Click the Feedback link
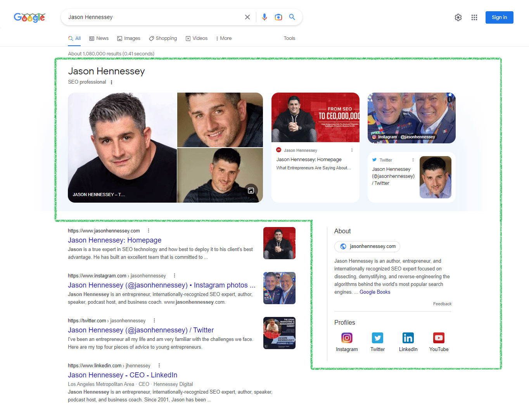Viewport: 529px width, 420px height. coord(442,304)
